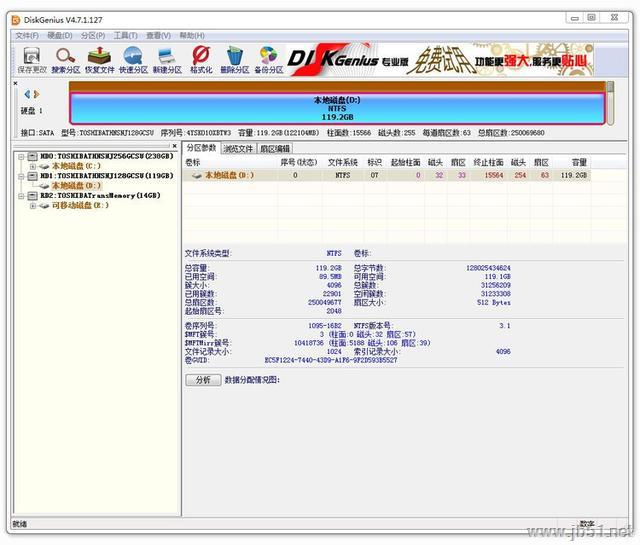
Task: Click the Start Cylinder (起始柱面) column header
Action: [405, 162]
